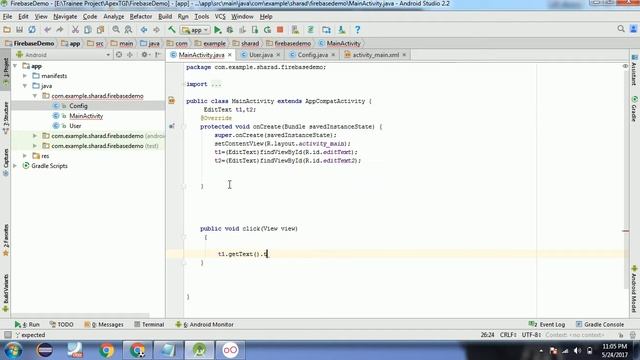This screenshot has height=360, width=640.
Task: Click the firebasedemo breadcrumb folder
Action: (289, 43)
